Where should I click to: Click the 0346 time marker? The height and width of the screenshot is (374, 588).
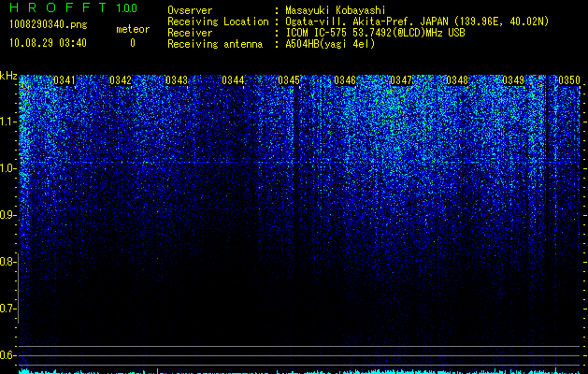point(345,80)
